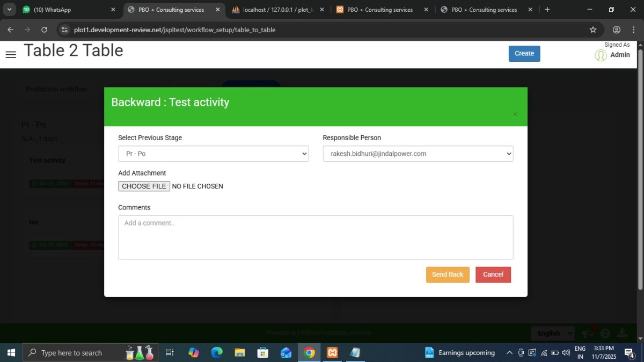The height and width of the screenshot is (362, 644).
Task: Click Choose File to add an attachment
Action: (x=144, y=186)
